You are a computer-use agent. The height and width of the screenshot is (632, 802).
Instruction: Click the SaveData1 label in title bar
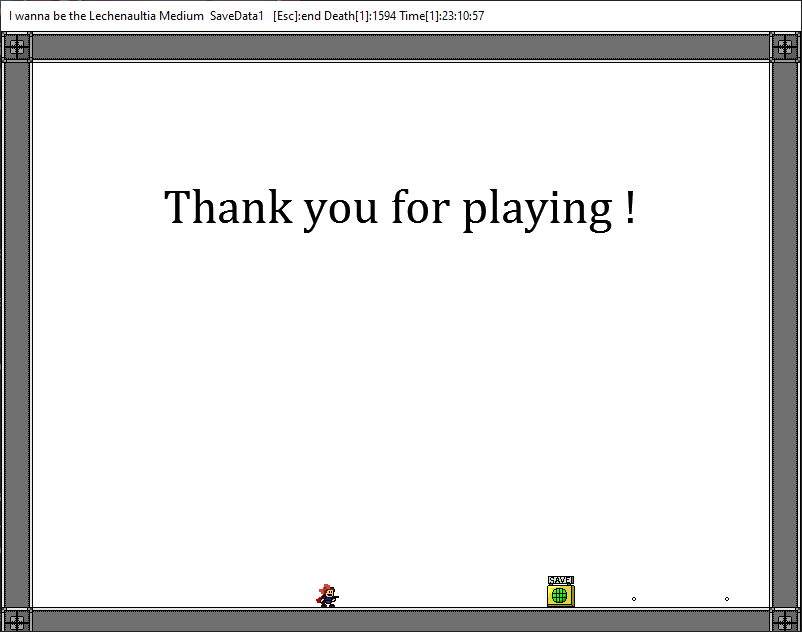(237, 16)
